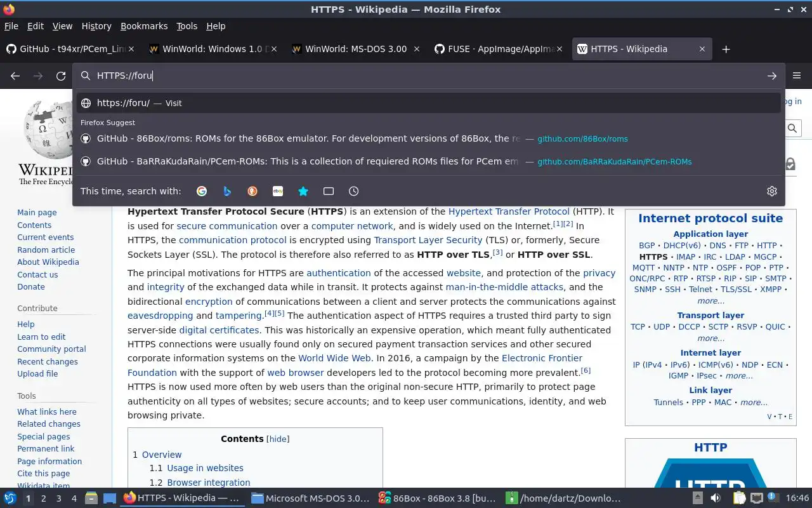Open the Lubuntu start menu icon
The image size is (812, 508).
pos(10,498)
